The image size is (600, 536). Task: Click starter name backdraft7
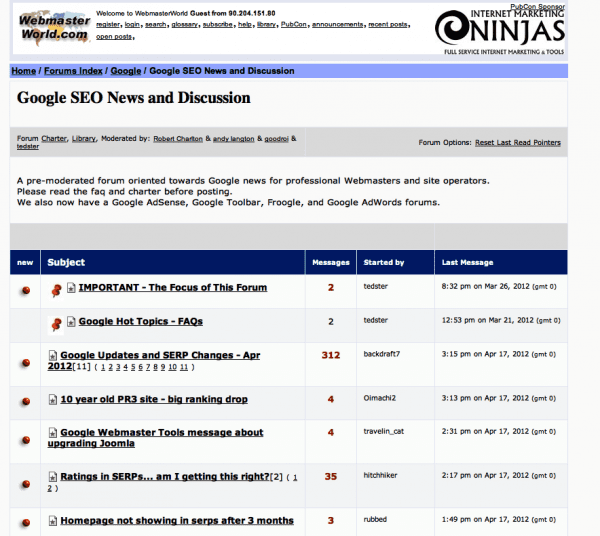(382, 354)
